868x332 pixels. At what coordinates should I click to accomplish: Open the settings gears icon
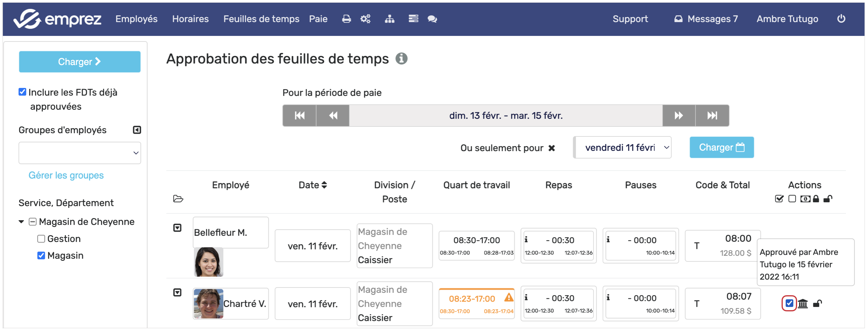tap(365, 19)
